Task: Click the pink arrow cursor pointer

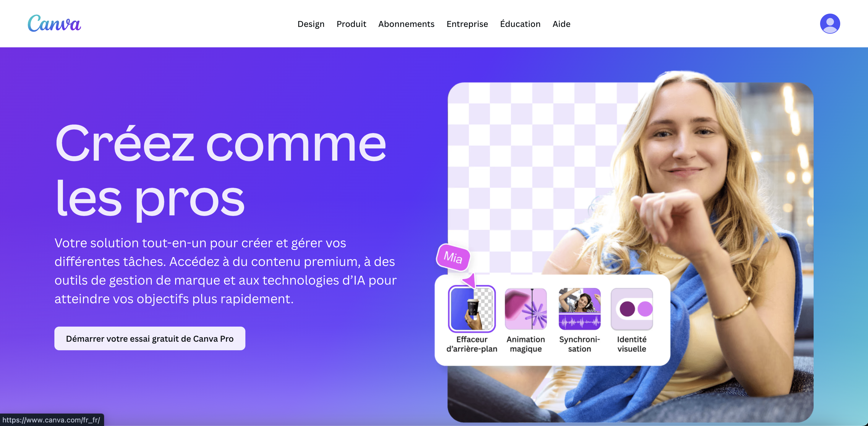Action: 469,280
